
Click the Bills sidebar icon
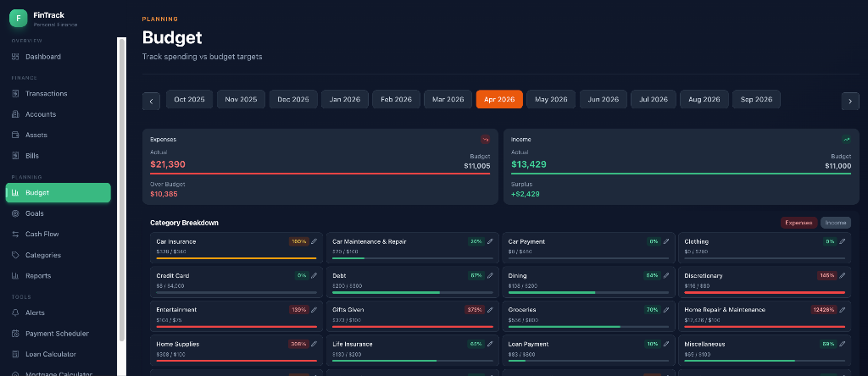15,156
